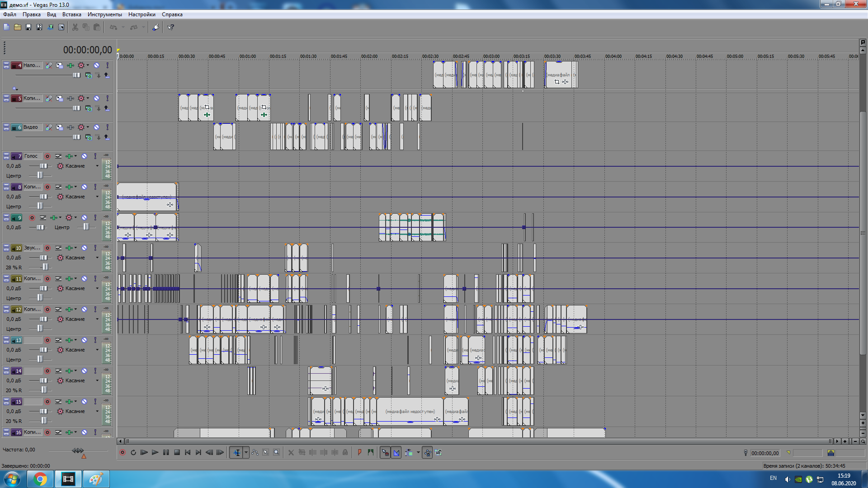Open Auto Ripple mode dropdown arrow
Screen dimensions: 868x488
(418, 452)
